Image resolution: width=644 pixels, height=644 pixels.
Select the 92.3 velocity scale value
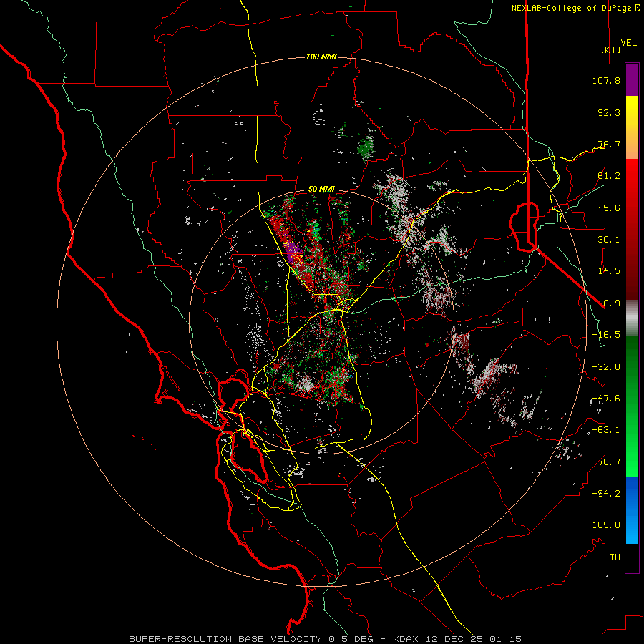(609, 112)
